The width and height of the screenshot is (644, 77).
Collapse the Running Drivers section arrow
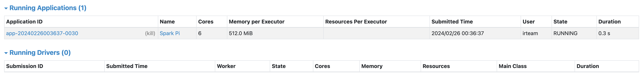click(6, 53)
